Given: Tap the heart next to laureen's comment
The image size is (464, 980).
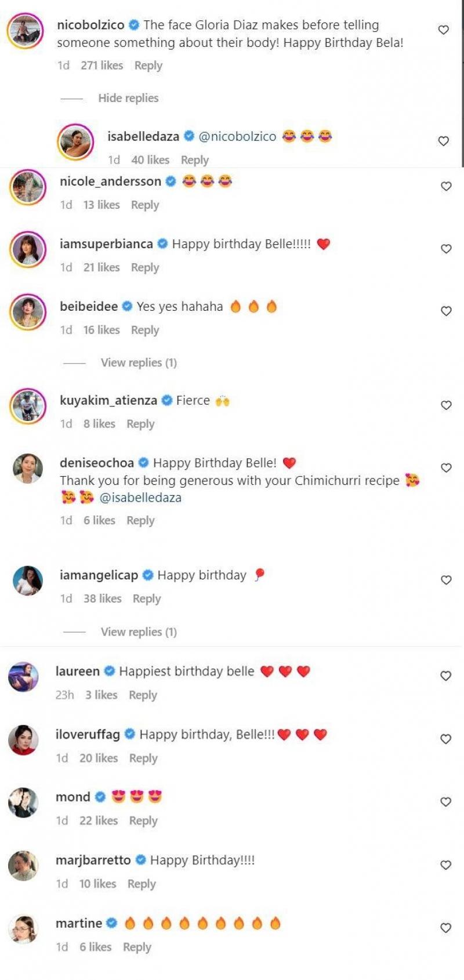Looking at the screenshot, I should (446, 676).
